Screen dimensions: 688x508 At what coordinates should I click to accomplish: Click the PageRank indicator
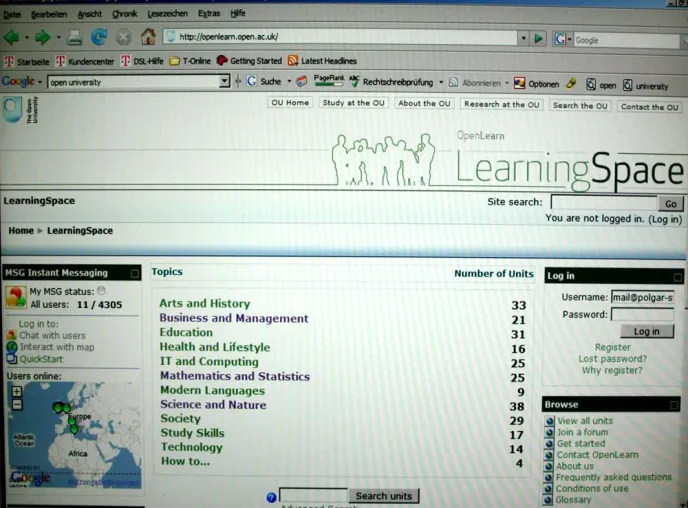point(329,80)
